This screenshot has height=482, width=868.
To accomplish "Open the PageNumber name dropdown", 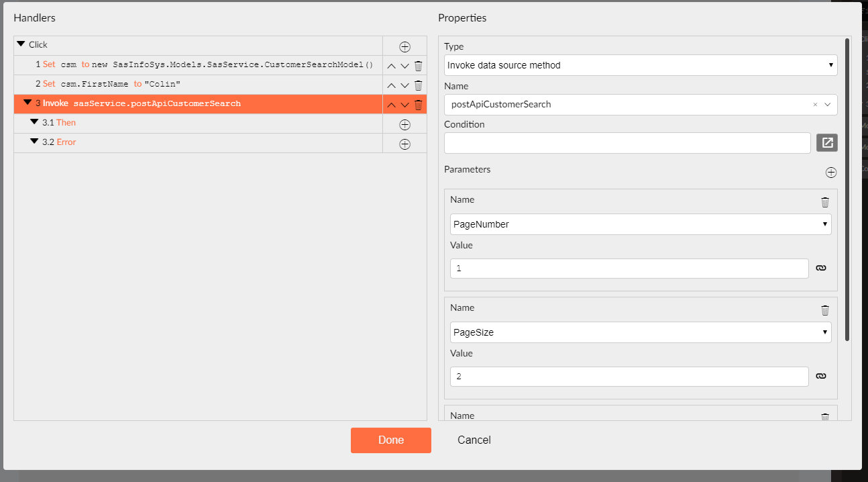I will (640, 224).
